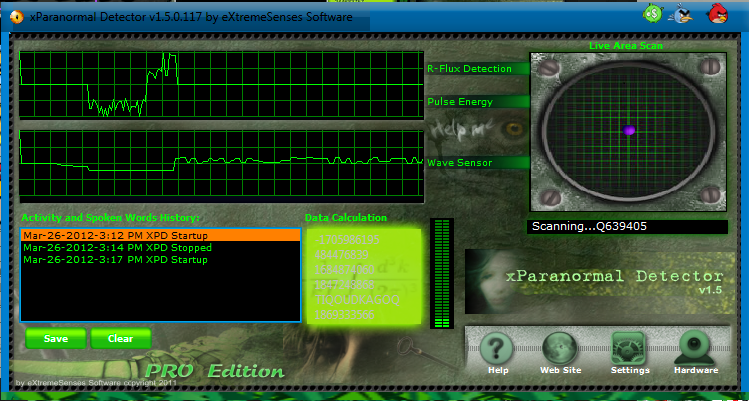Clear the activity history
Viewport: 749px width, 401px height.
pyautogui.click(x=120, y=338)
